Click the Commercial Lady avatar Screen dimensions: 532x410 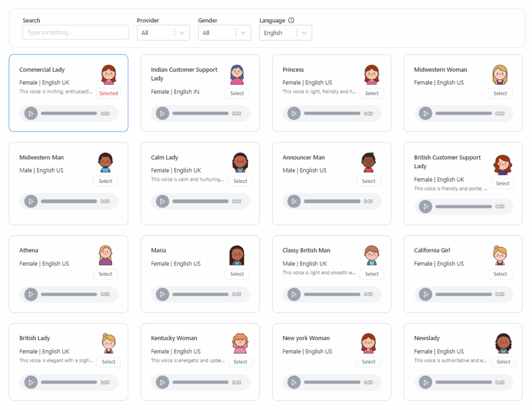pos(109,75)
